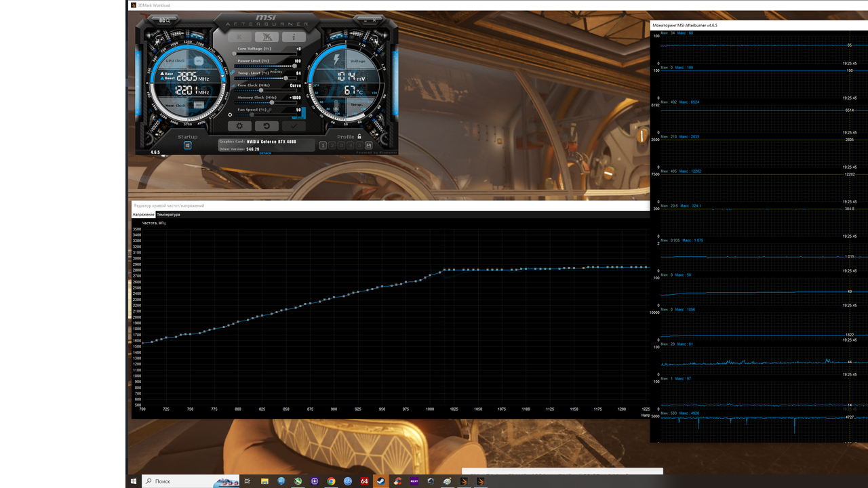Select profile slot 5
The image size is (868, 488).
(359, 145)
